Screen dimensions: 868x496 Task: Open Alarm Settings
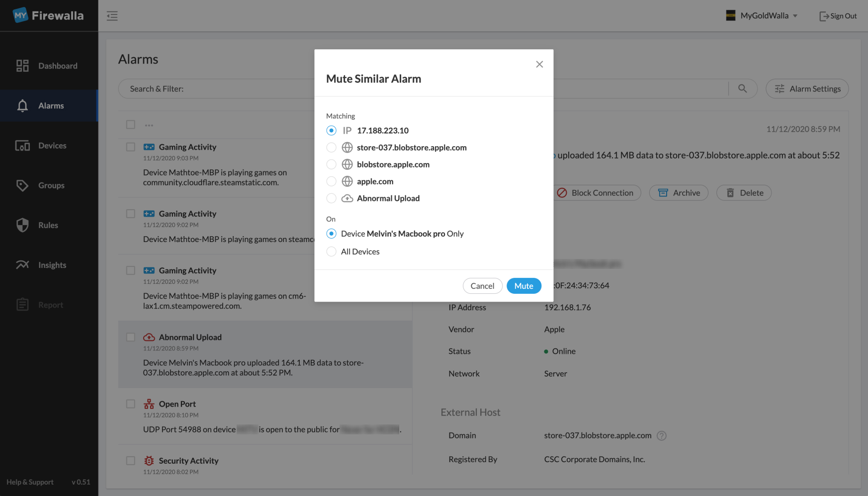point(807,88)
